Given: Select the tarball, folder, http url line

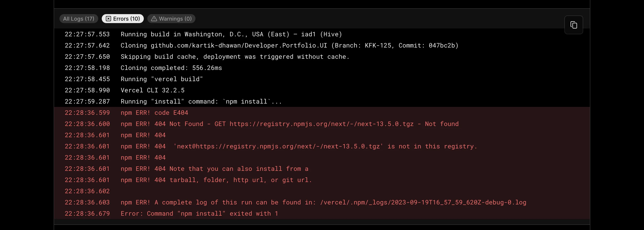Looking at the screenshot, I should click(216, 180).
